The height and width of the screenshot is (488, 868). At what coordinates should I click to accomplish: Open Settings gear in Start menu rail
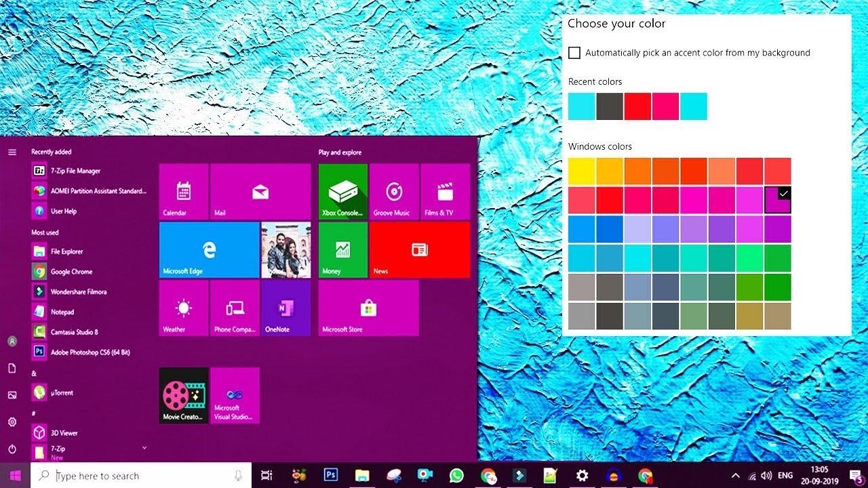12,422
